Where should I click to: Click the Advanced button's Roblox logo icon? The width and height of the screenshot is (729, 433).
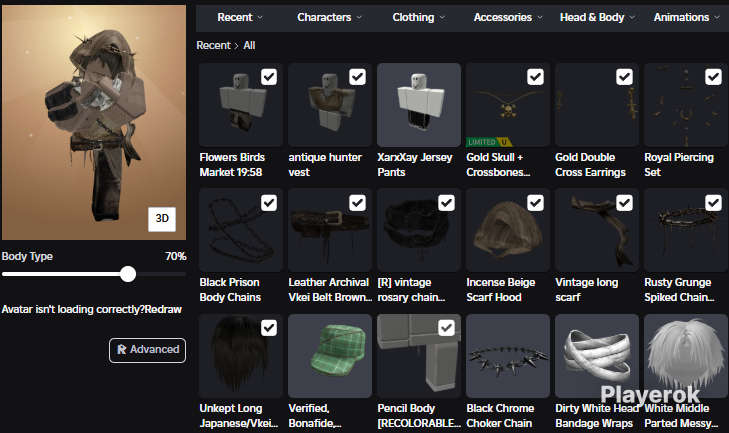(122, 349)
